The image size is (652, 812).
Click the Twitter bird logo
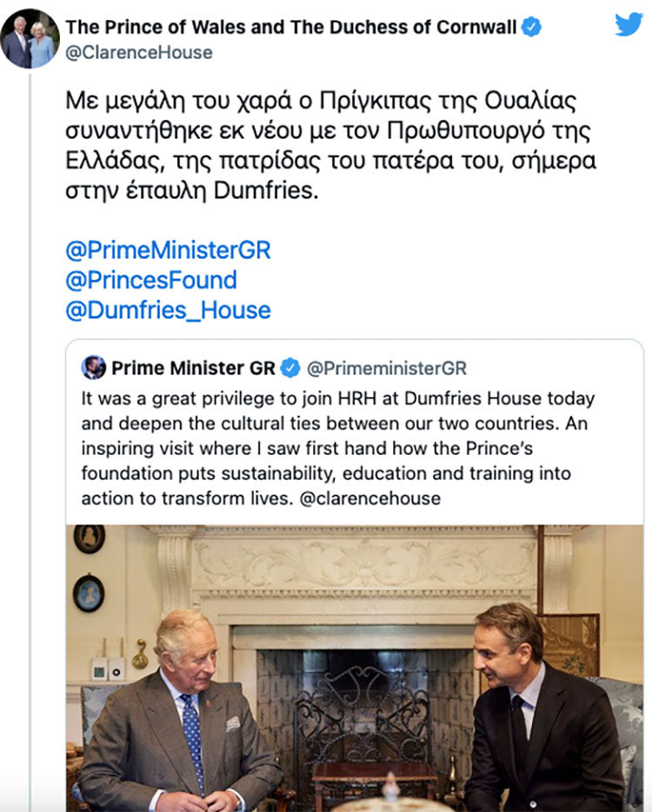pos(629,24)
